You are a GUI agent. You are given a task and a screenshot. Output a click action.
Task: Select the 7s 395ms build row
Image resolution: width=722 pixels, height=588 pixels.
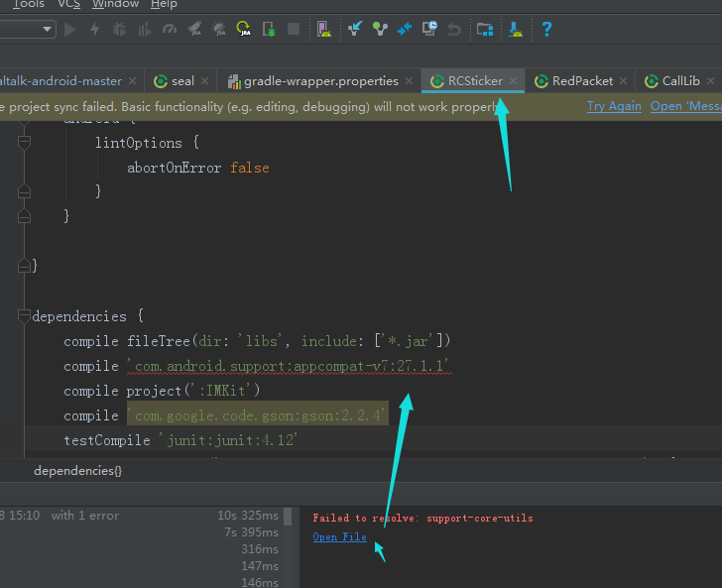(140, 532)
